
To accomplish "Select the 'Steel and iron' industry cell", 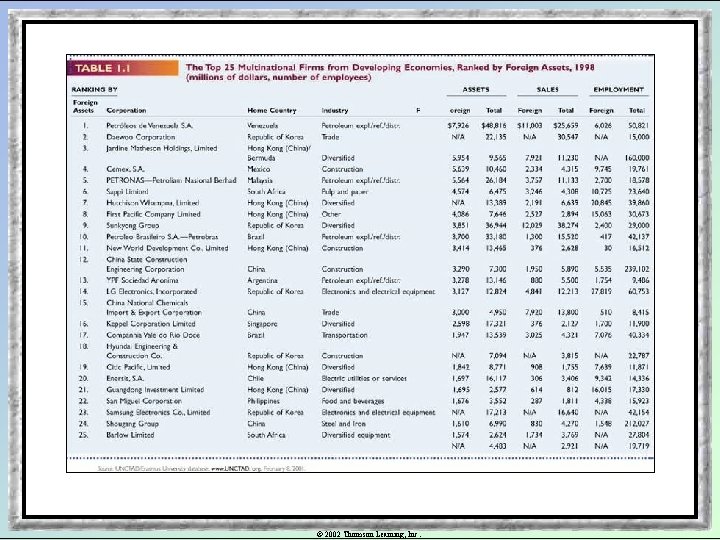I will point(343,424).
